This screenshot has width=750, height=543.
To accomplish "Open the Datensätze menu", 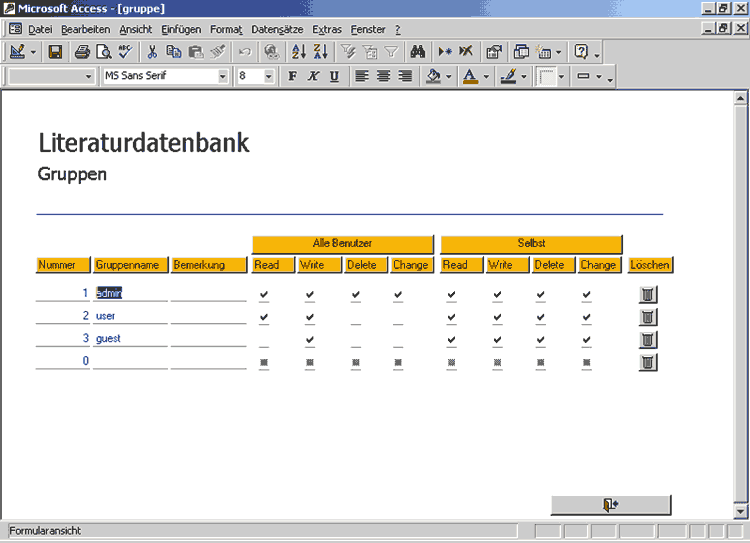I will 277,29.
